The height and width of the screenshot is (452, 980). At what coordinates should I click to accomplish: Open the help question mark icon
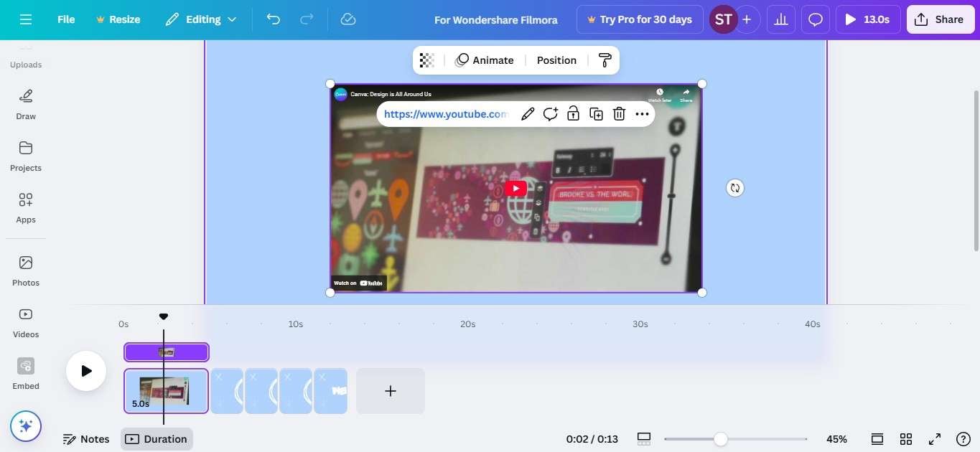[963, 439]
